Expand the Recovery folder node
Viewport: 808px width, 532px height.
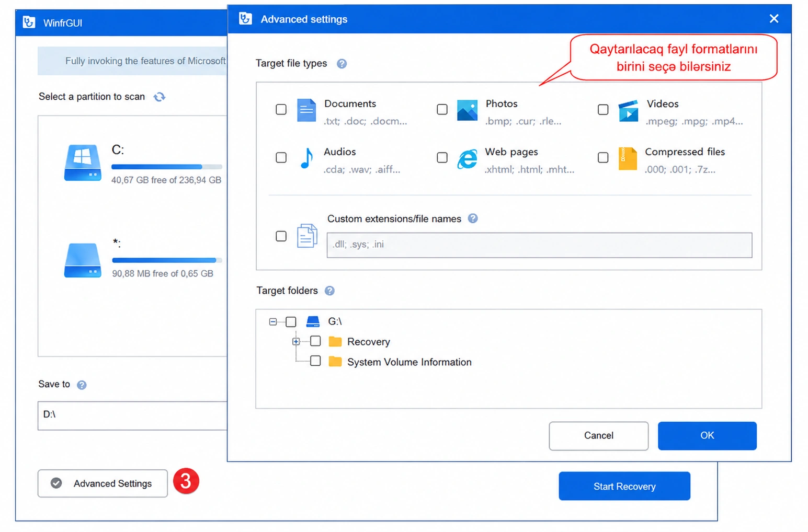[296, 342]
